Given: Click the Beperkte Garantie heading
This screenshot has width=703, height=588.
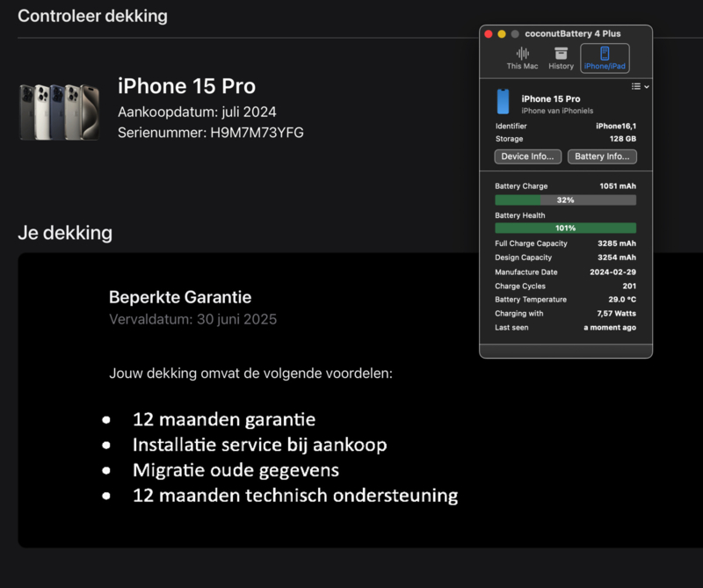Looking at the screenshot, I should pyautogui.click(x=180, y=297).
